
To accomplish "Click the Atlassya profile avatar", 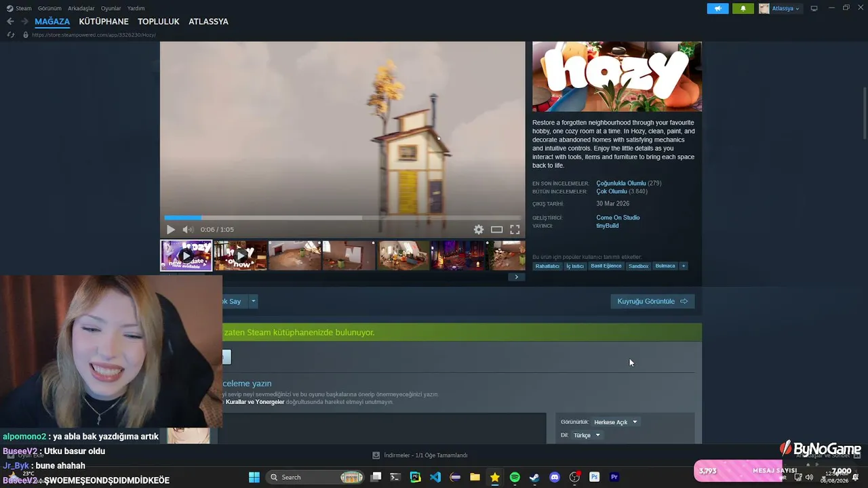I will (x=764, y=8).
